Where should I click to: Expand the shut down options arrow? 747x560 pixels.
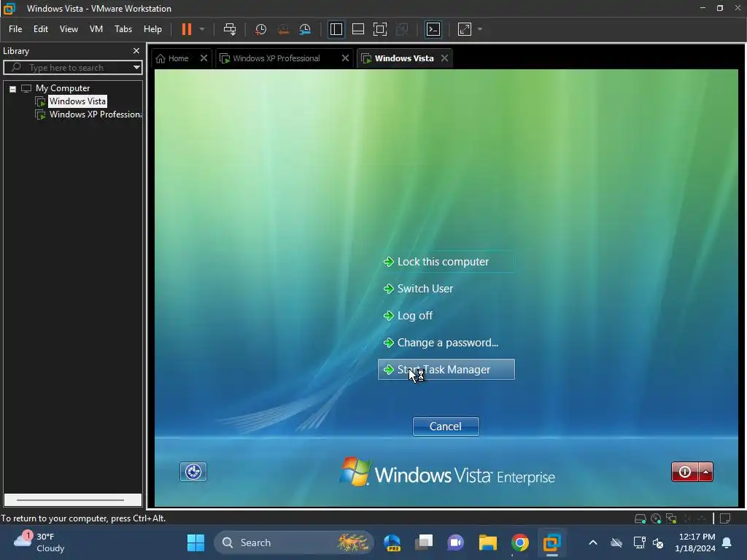(x=706, y=472)
